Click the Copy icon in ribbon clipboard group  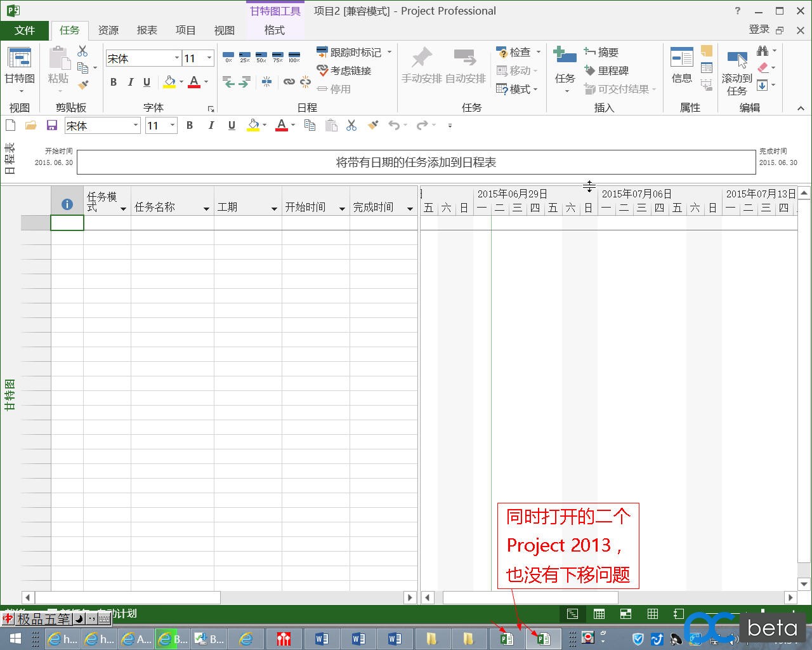tap(82, 67)
